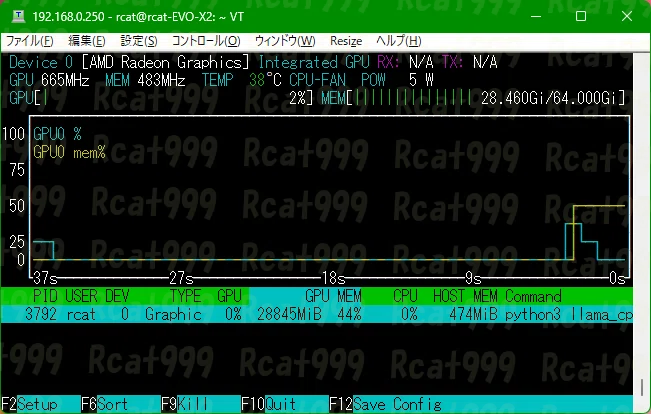Click the GPU MEM column header
The width and height of the screenshot is (651, 414).
pyautogui.click(x=333, y=296)
